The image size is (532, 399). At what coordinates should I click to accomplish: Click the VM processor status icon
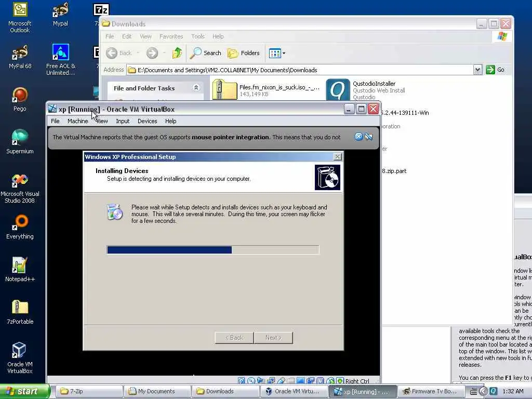[320, 381]
